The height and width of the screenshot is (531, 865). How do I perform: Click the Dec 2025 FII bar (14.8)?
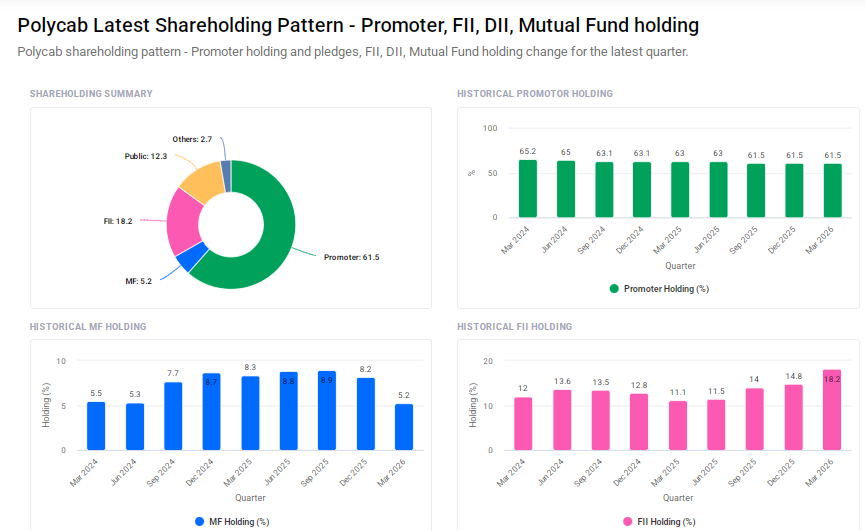pyautogui.click(x=794, y=417)
